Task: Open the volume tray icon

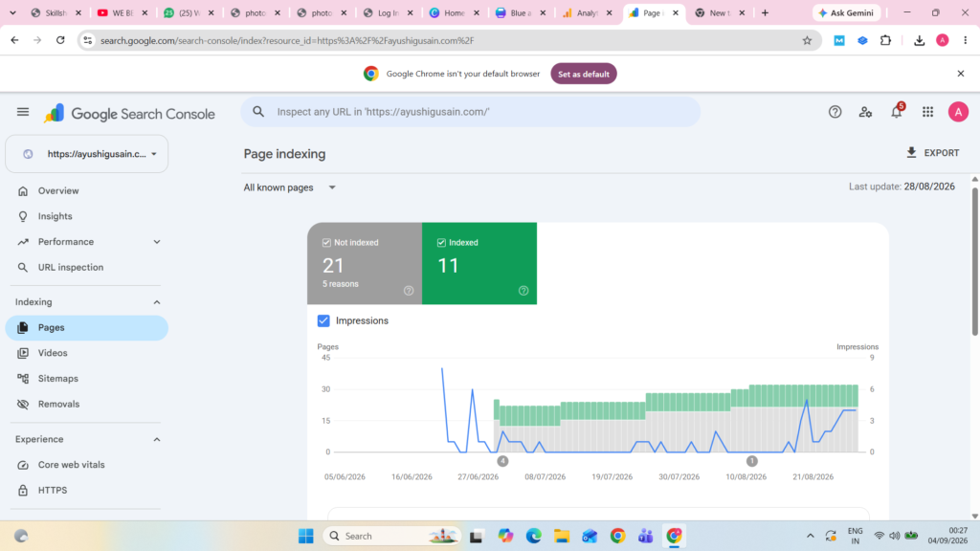Action: 895,536
